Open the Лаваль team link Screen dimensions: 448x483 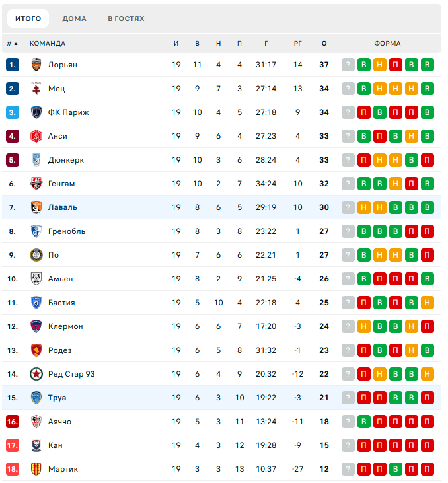click(62, 207)
